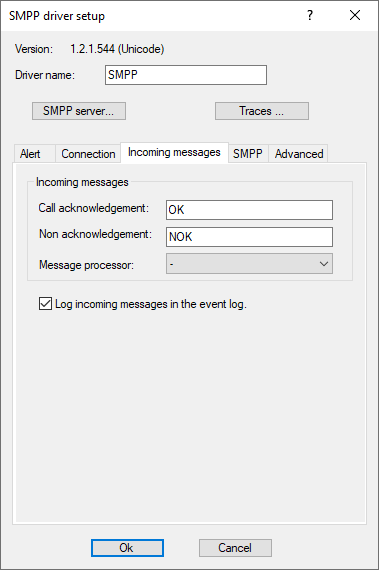Click the Driver name label
Image resolution: width=379 pixels, height=570 pixels.
45,75
